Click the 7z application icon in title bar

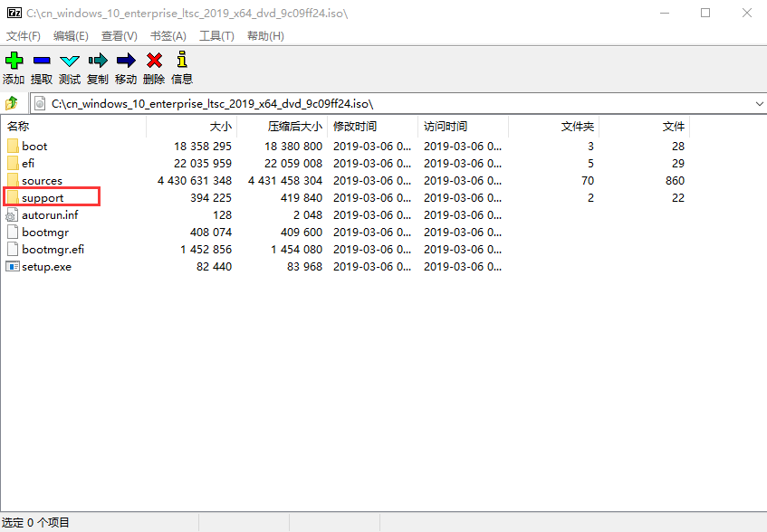[14, 13]
